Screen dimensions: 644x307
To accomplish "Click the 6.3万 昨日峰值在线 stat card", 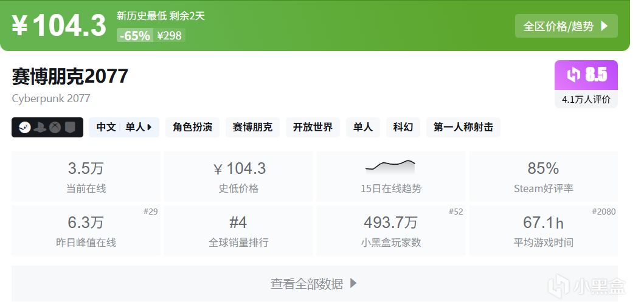I will 86,230.
